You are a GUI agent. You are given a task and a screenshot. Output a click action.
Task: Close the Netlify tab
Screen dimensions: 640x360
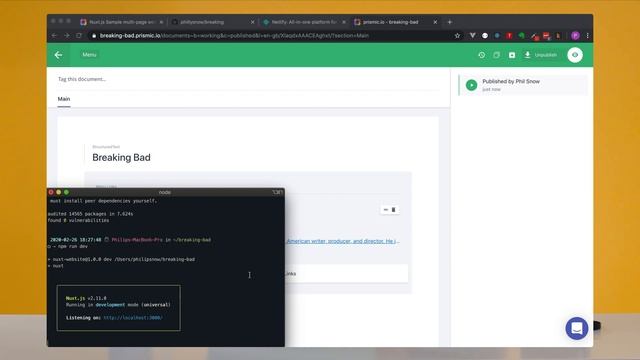pyautogui.click(x=344, y=22)
